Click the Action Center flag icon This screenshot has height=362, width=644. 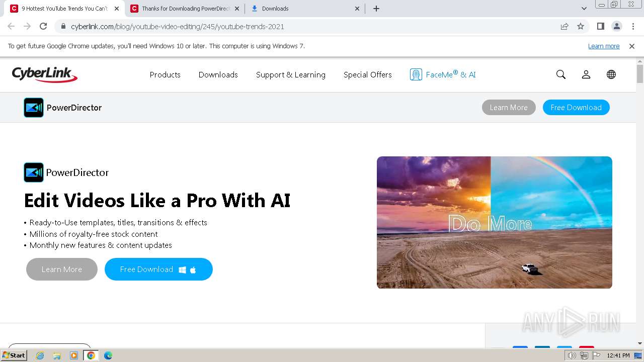pos(596,355)
